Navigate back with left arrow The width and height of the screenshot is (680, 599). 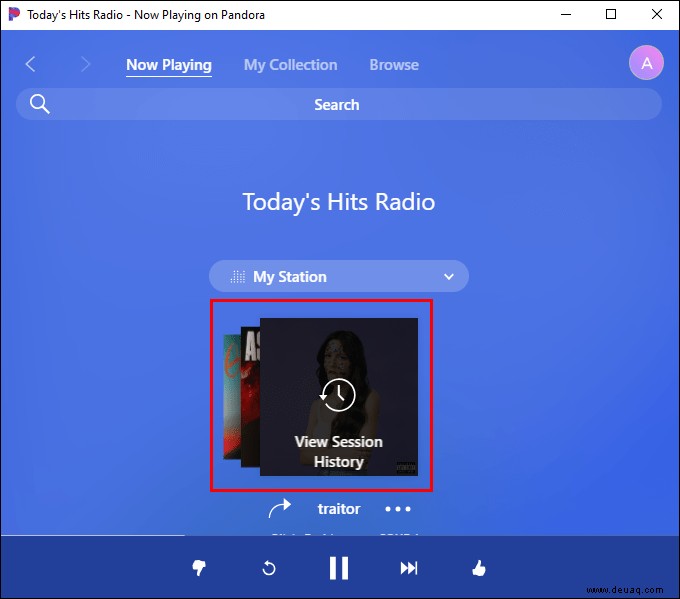[30, 64]
